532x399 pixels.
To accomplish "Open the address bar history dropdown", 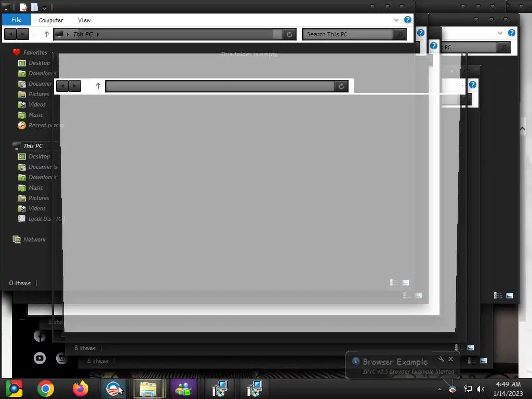I will (277, 34).
